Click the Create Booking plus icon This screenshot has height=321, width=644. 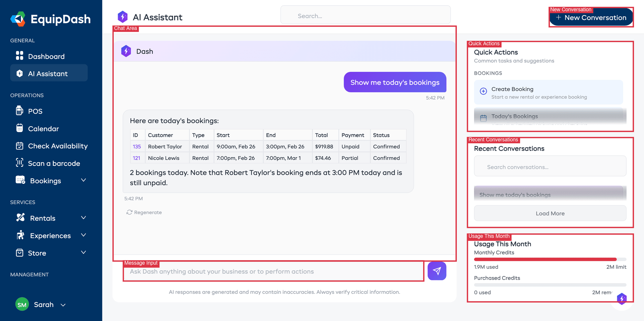pos(483,91)
